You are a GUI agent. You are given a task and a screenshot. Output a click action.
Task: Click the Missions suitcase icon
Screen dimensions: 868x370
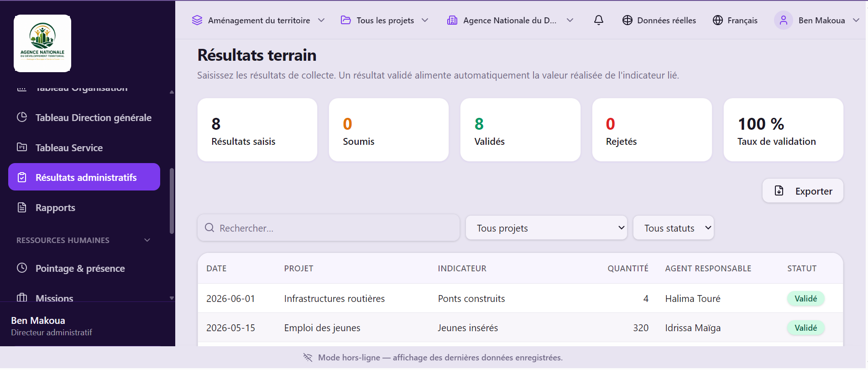(22, 298)
